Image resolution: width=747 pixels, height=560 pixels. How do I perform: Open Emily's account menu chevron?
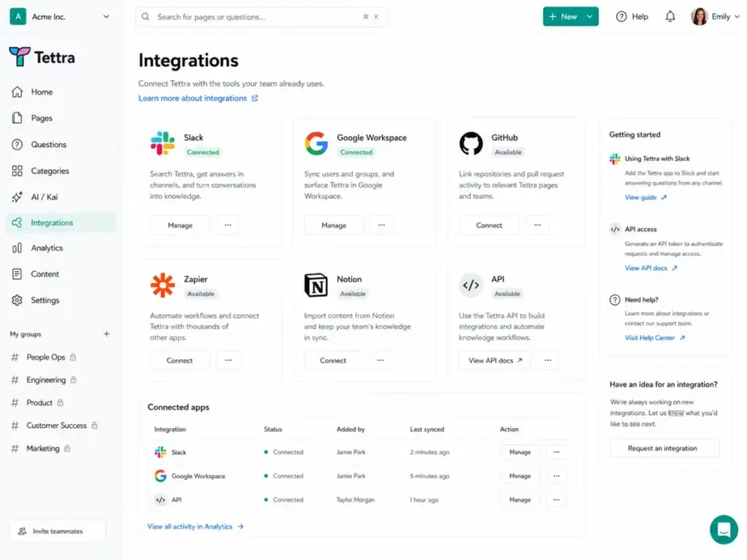click(737, 17)
